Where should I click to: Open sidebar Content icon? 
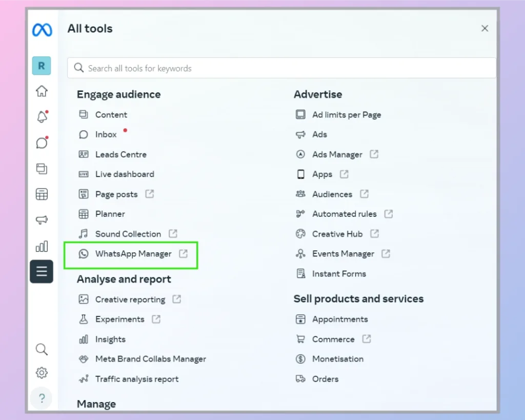coord(42,169)
